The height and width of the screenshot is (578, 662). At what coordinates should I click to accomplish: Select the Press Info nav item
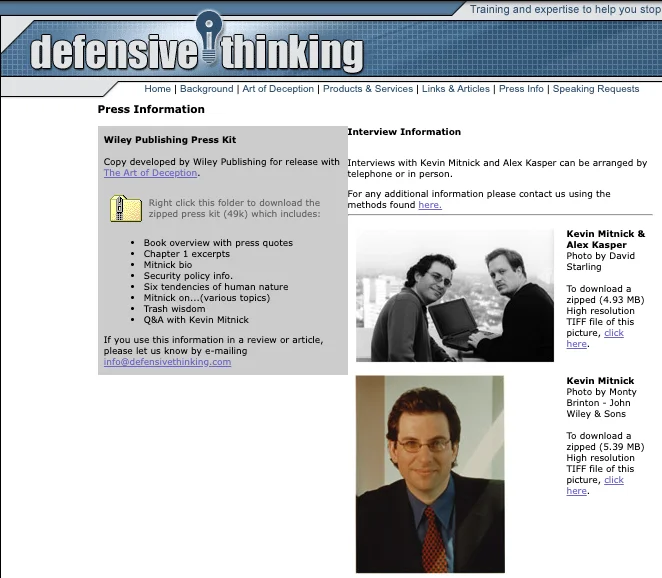coord(521,89)
